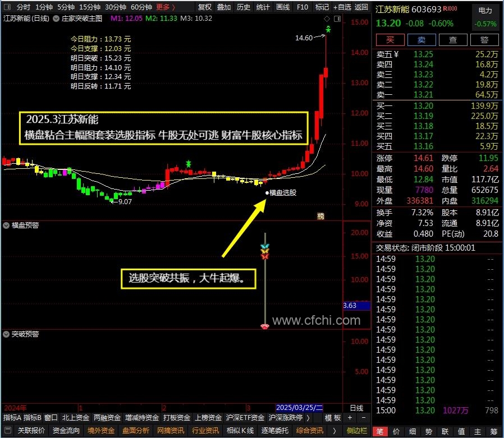Add stock with +自选 button
The width and height of the screenshot is (504, 438).
coord(342,7)
